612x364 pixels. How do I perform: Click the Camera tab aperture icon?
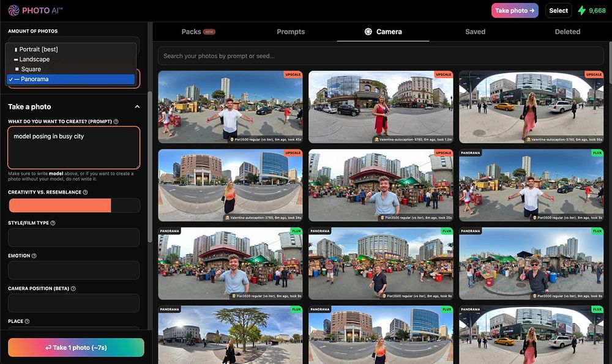[368, 32]
